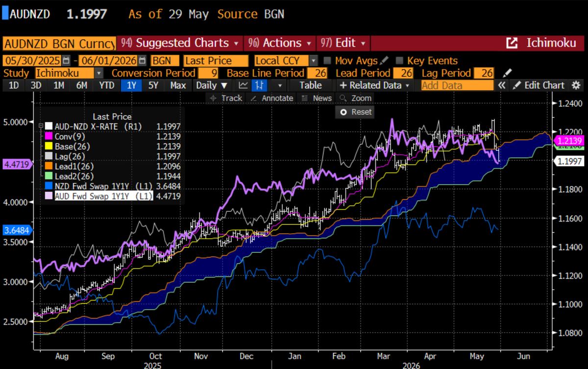
Task: Select the 5Y time range tab
Action: pyautogui.click(x=154, y=85)
